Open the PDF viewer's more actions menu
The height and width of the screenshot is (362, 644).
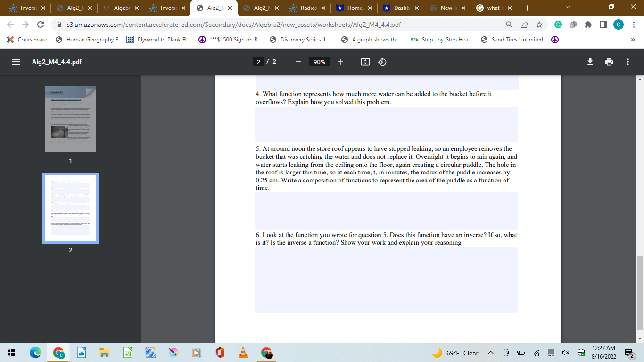[627, 61]
